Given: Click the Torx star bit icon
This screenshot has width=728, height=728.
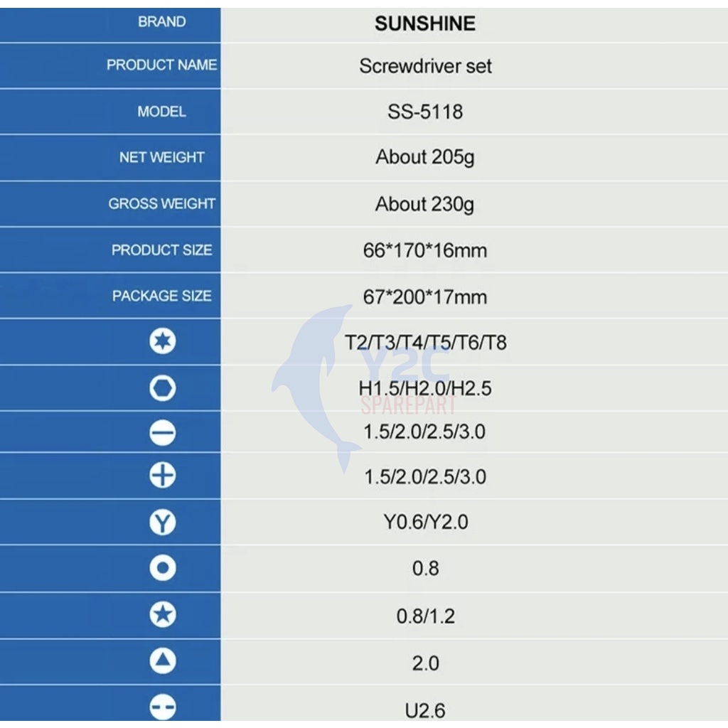Looking at the screenshot, I should [163, 342].
